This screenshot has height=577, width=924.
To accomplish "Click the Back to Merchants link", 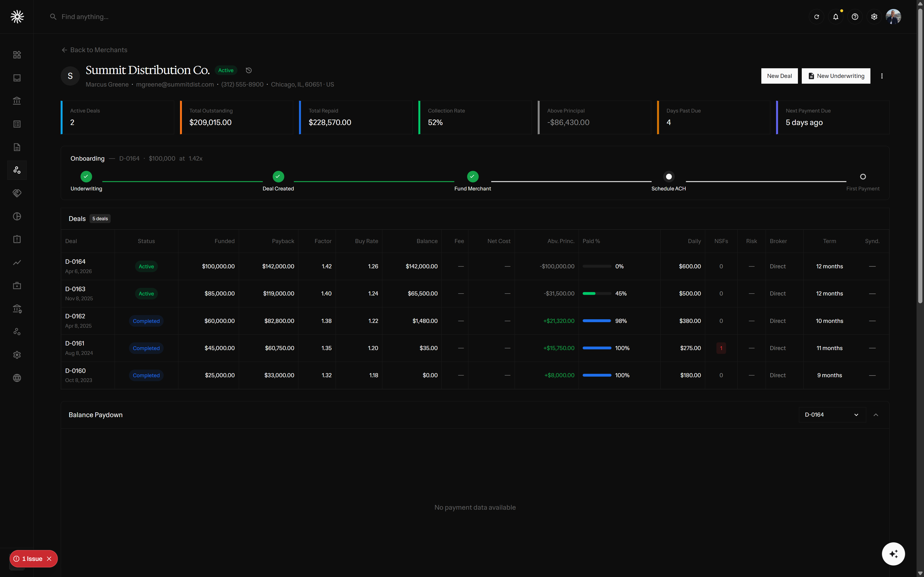I will click(95, 50).
